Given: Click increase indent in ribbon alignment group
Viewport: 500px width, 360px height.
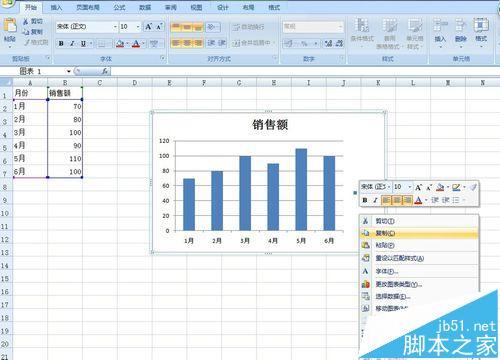Looking at the screenshot, I should pyautogui.click(x=222, y=43).
